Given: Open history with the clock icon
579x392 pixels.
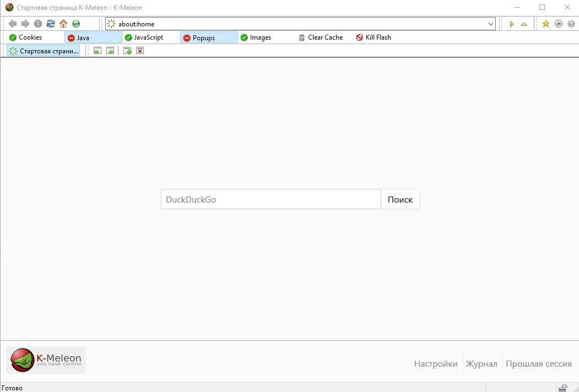Looking at the screenshot, I should click(559, 24).
